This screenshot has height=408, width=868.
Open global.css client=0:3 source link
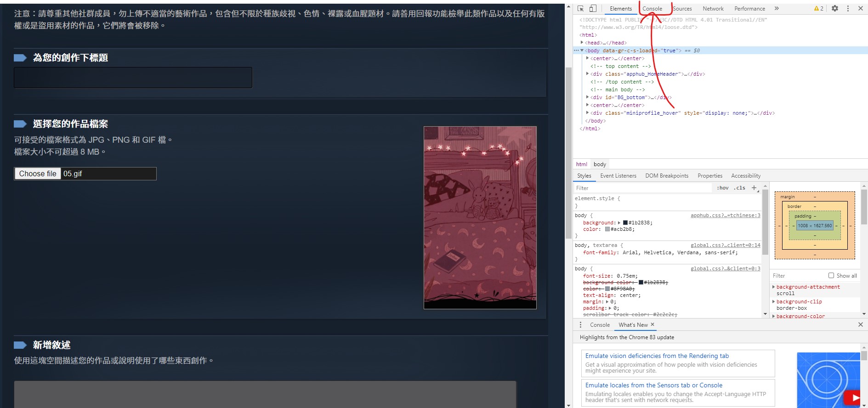tap(726, 268)
